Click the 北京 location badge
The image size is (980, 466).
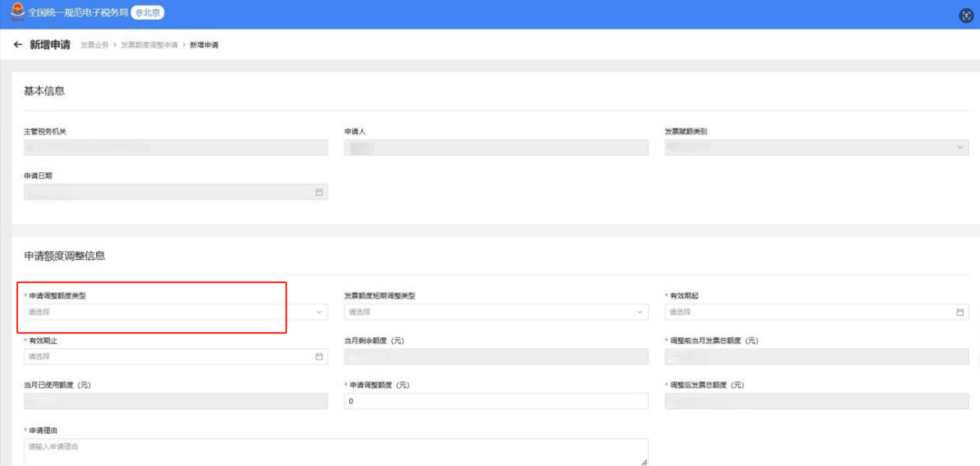click(x=148, y=14)
